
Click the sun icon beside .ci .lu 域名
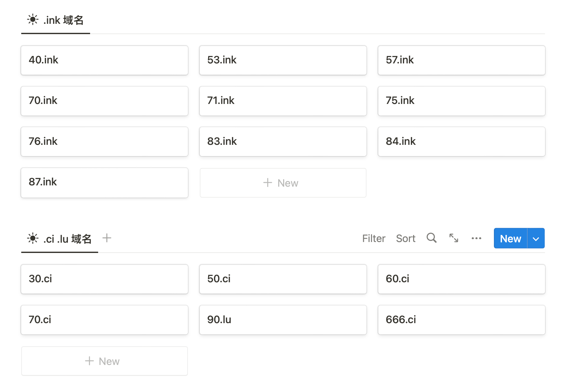pos(33,238)
